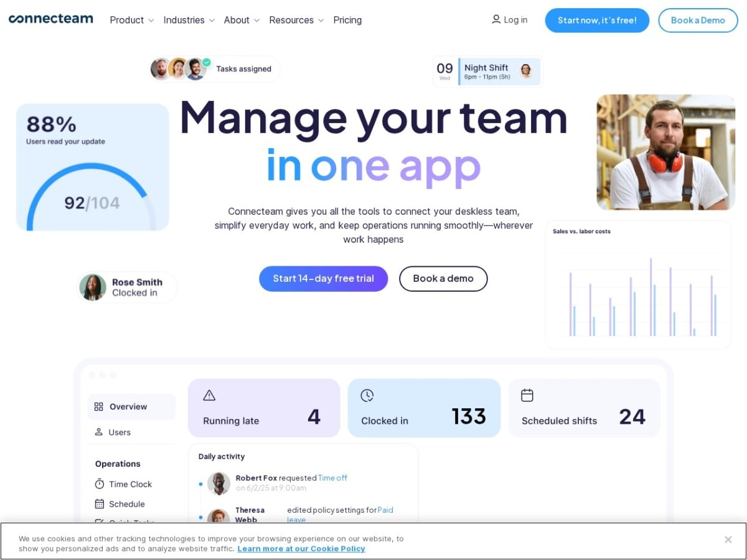Click the Clocked in 133 card
Viewport: 747px width, 560px height.
424,408
